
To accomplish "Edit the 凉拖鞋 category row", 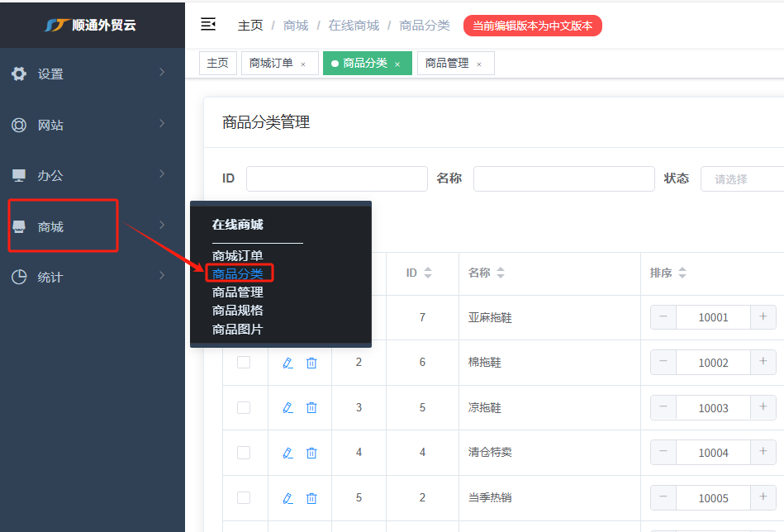I will pos(287,408).
